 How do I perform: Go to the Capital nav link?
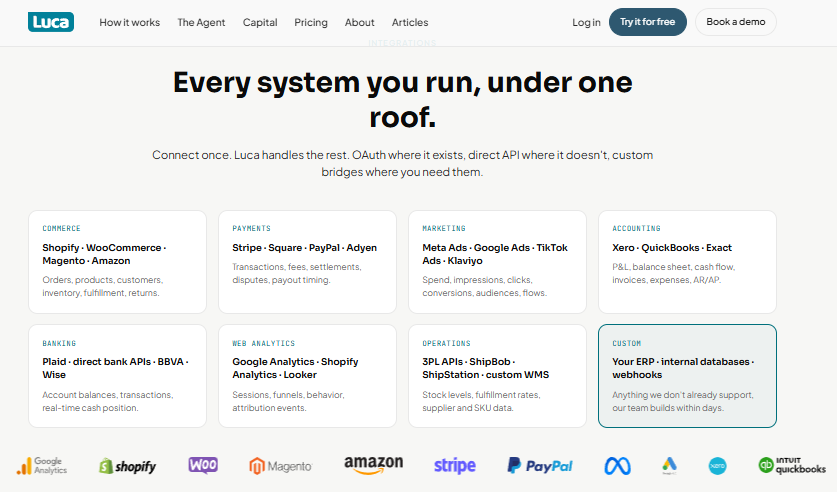coord(260,22)
